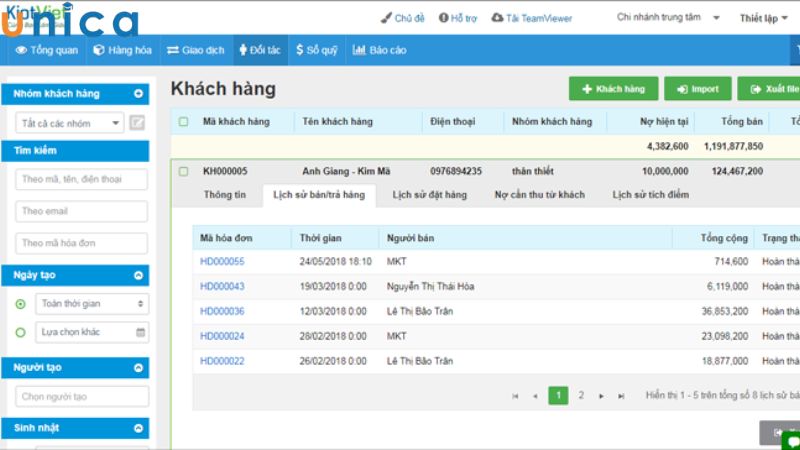Select Lựa chọn khác radio button

20,333
